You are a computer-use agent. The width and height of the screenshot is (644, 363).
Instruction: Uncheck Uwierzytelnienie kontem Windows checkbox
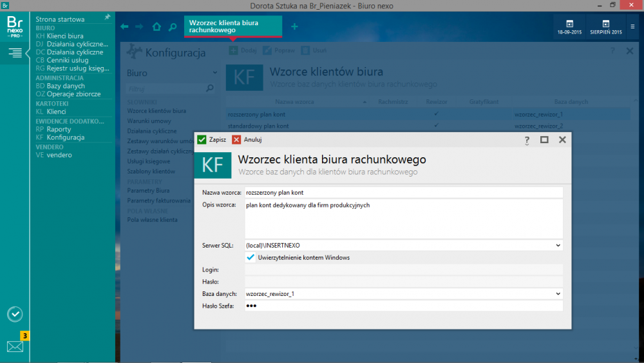(x=251, y=257)
